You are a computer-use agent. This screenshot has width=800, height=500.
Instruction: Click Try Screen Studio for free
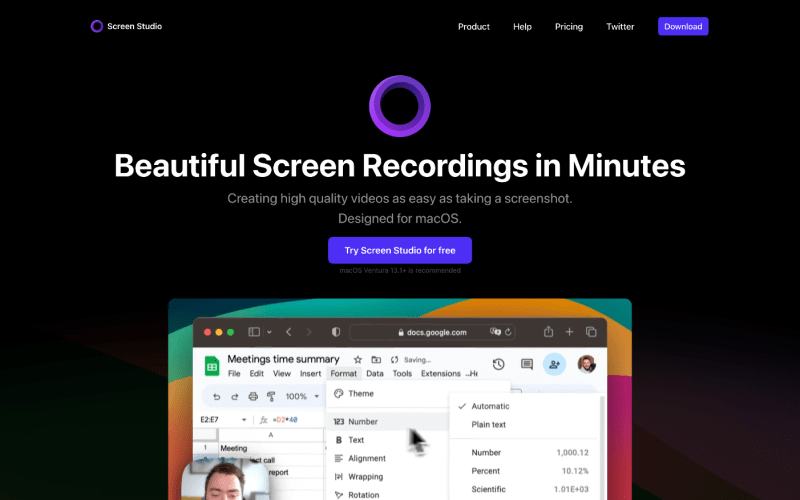(399, 250)
